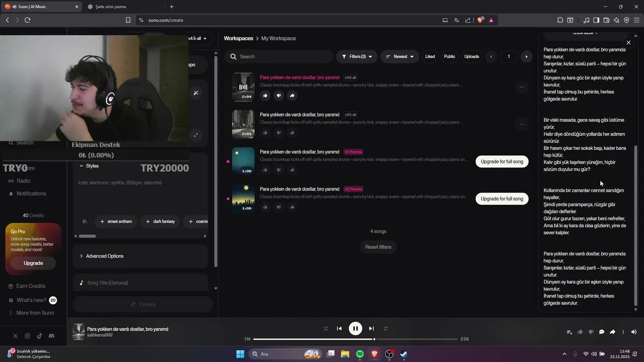Go back to the previous track
Viewport: 644px width, 362px height.
click(339, 328)
